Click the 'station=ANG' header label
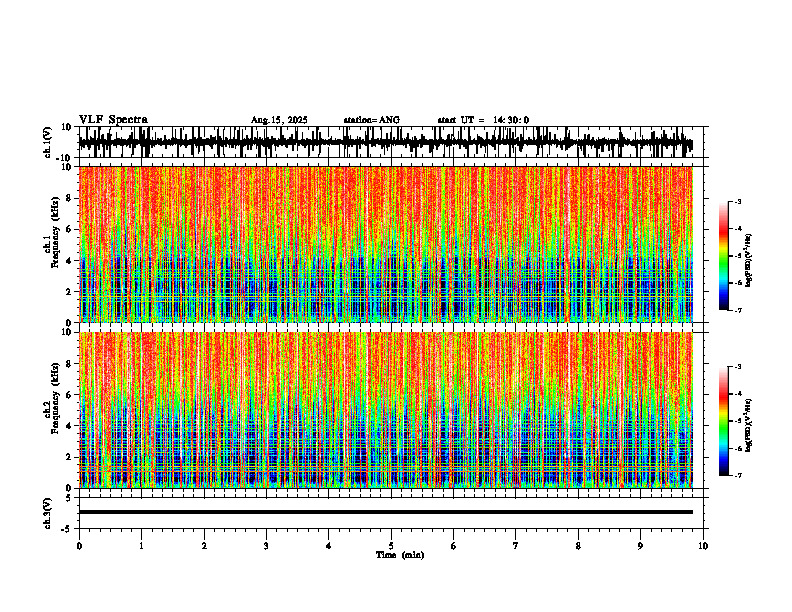792x612 pixels. coord(372,120)
